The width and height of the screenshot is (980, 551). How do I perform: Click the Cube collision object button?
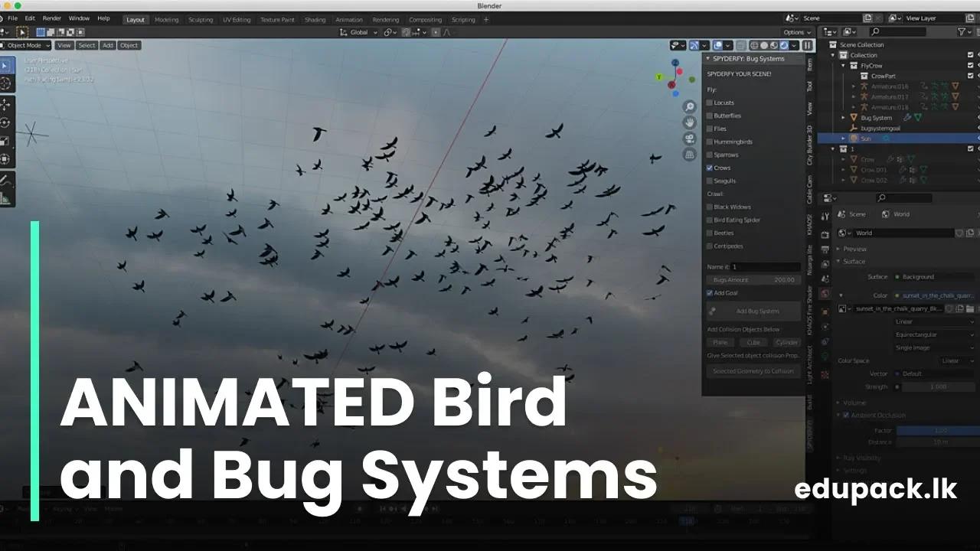click(754, 342)
